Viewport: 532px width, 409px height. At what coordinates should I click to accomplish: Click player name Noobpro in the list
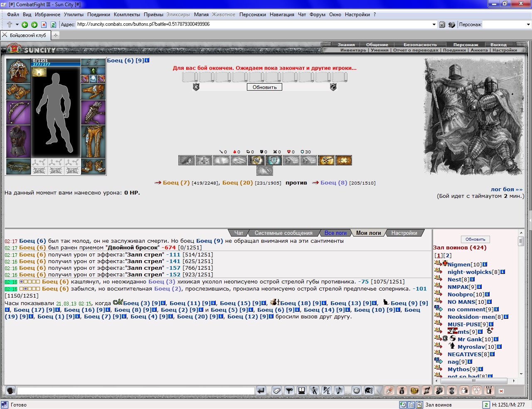pos(461,294)
